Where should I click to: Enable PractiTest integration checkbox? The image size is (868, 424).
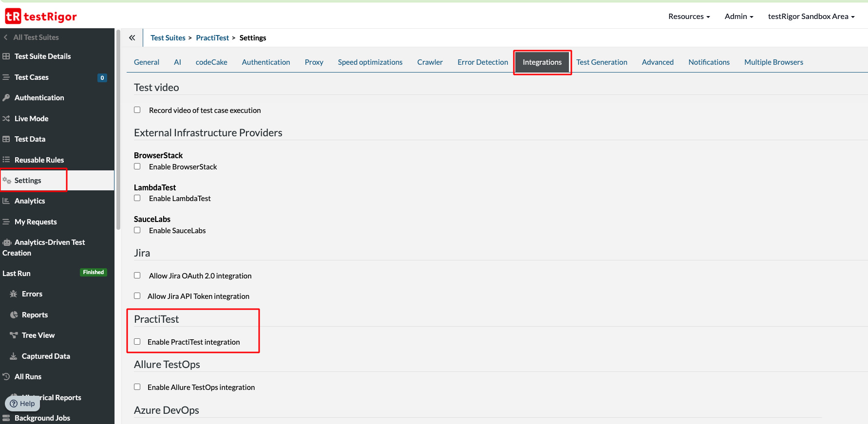(x=137, y=342)
